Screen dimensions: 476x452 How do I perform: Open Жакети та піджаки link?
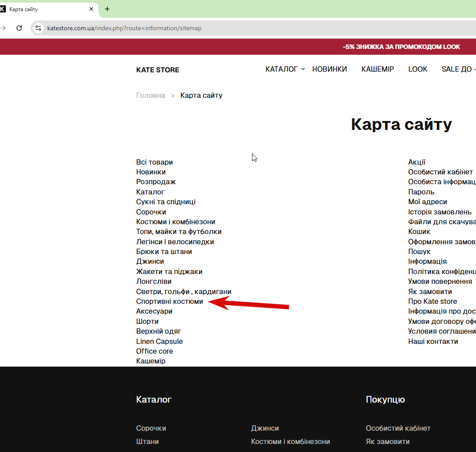[x=169, y=271]
